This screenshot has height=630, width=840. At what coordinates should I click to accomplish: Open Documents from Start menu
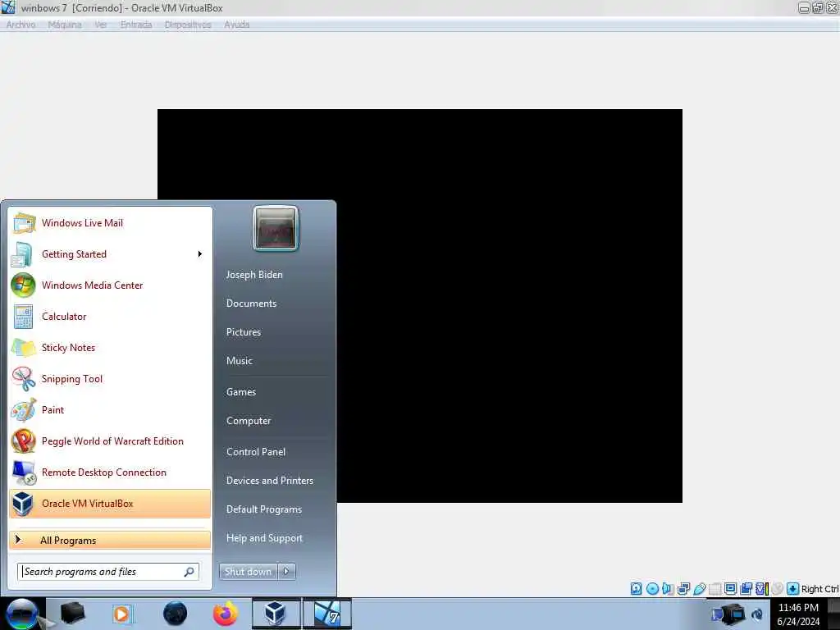(251, 304)
